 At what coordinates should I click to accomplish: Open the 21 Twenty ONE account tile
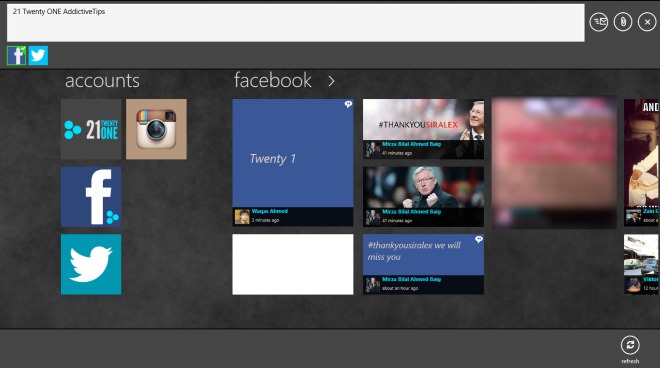click(x=91, y=129)
